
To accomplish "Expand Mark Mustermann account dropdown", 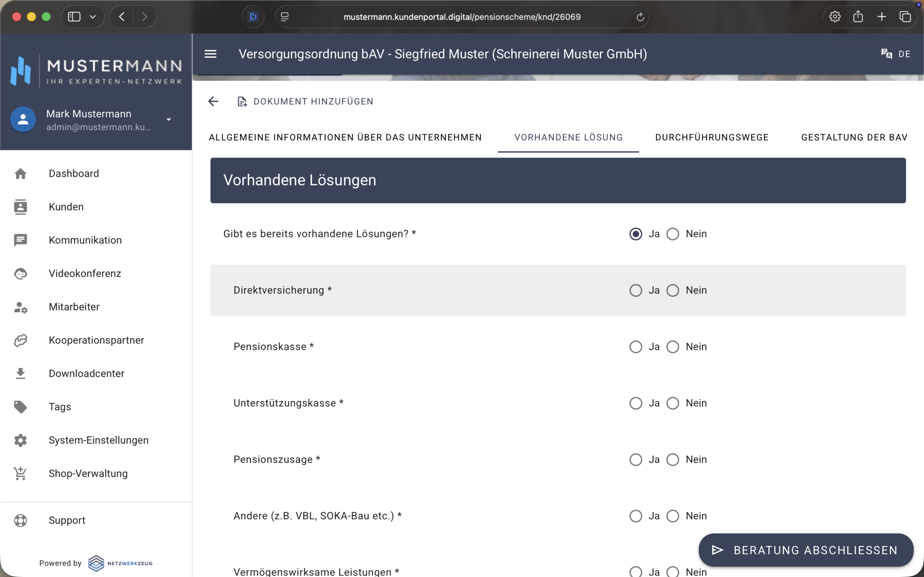I will point(169,119).
